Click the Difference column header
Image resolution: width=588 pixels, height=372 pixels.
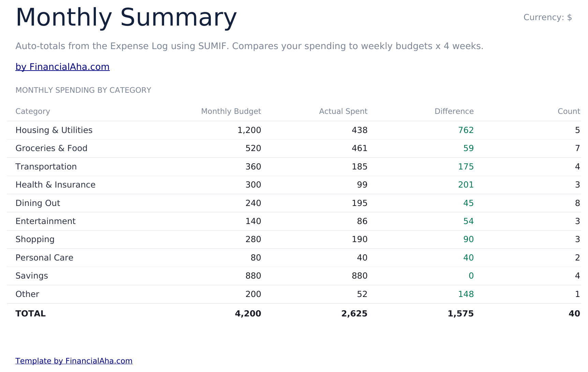[454, 111]
